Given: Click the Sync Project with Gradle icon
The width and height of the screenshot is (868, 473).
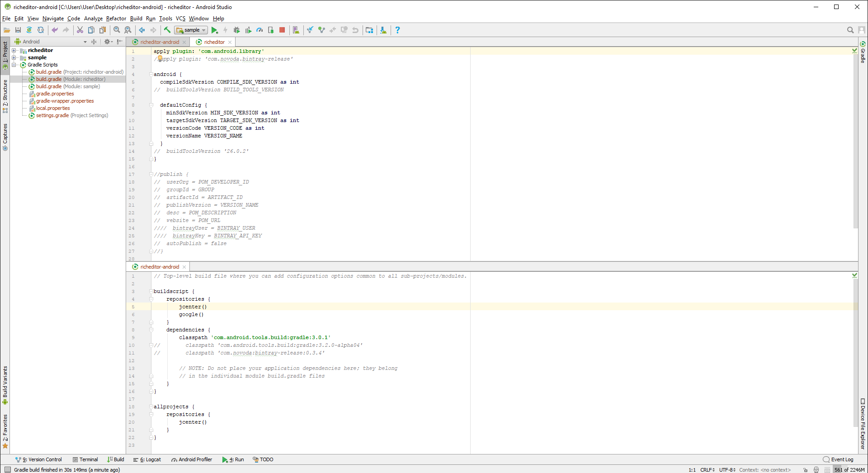Looking at the screenshot, I should click(29, 30).
